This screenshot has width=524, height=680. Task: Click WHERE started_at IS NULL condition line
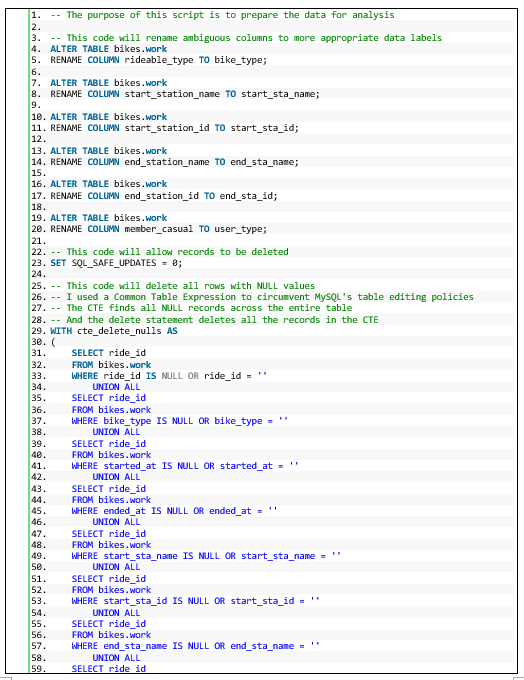coord(185,466)
